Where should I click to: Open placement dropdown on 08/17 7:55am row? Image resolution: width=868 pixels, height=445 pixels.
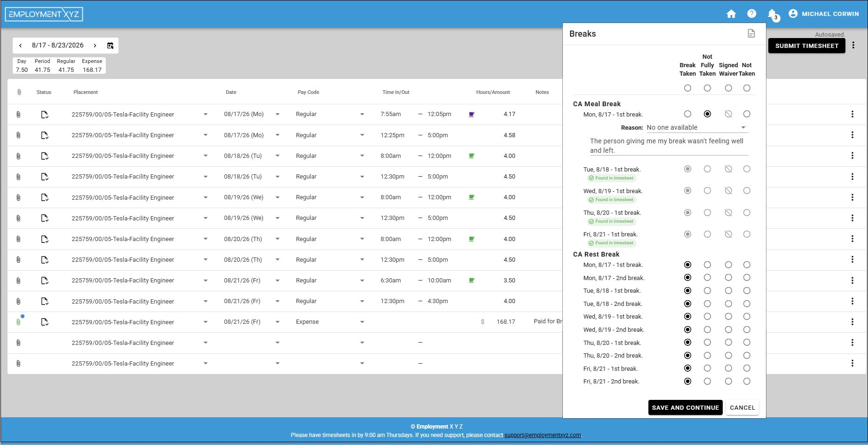pyautogui.click(x=205, y=114)
